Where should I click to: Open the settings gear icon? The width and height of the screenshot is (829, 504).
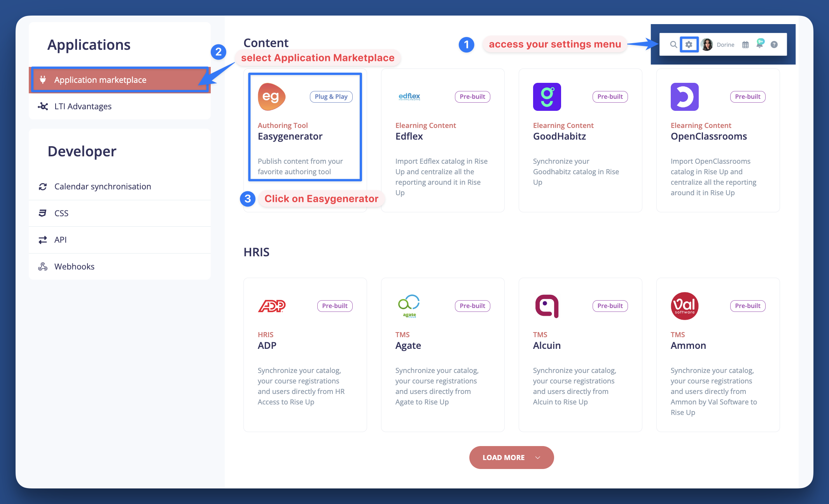coord(689,44)
